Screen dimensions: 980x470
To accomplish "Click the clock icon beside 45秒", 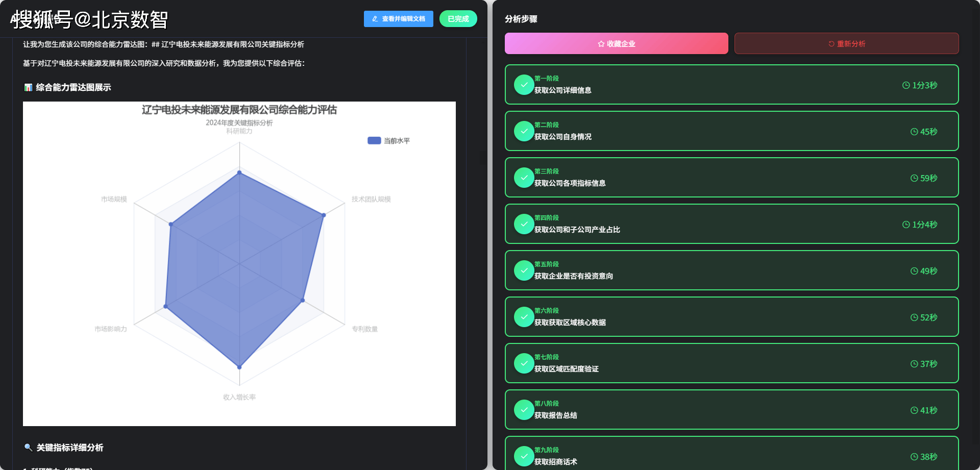I will pyautogui.click(x=914, y=132).
